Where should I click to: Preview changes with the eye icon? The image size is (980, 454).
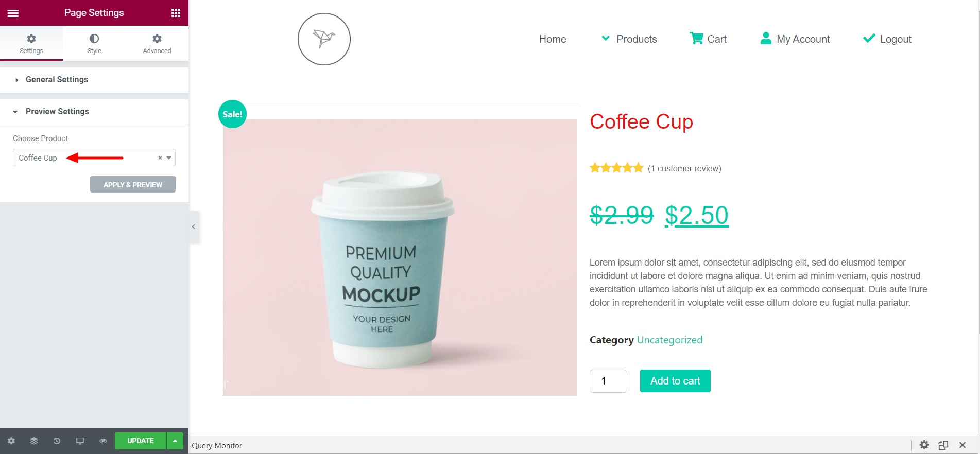(x=102, y=441)
